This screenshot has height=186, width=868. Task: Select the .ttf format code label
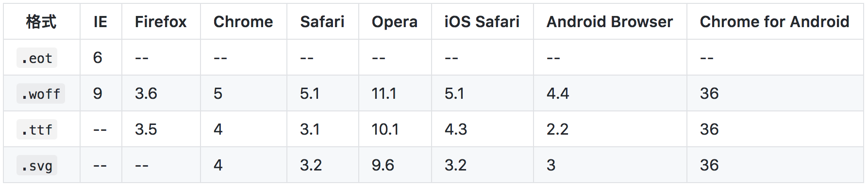tap(37, 129)
